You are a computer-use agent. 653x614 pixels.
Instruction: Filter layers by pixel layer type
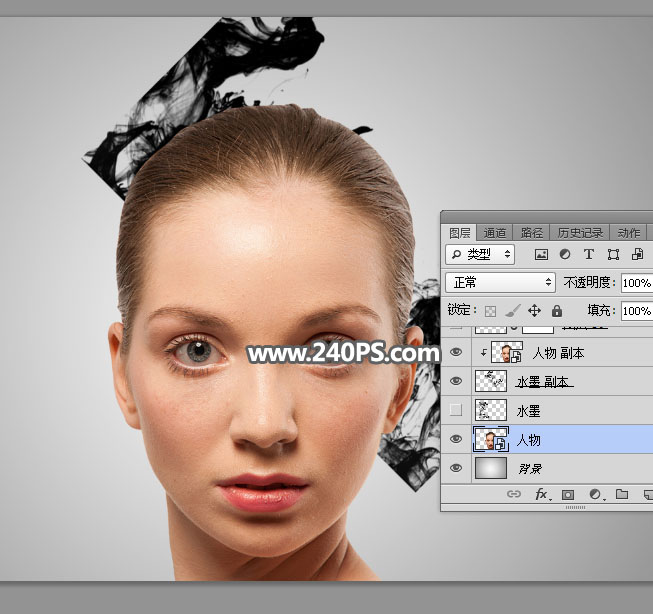(x=541, y=255)
